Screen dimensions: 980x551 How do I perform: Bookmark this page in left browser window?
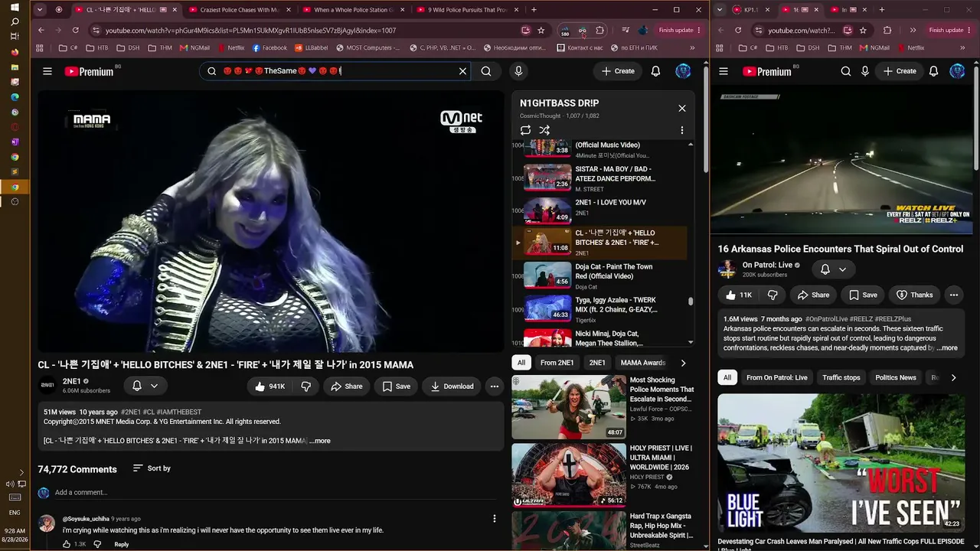[541, 30]
